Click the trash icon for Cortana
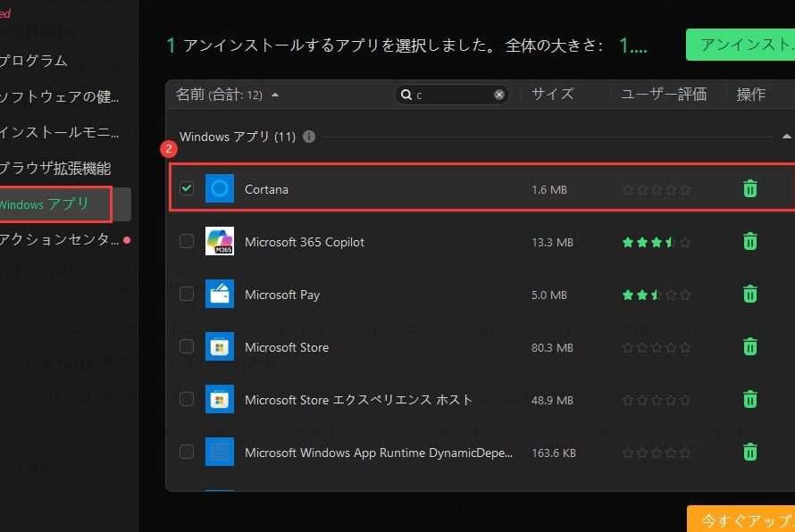795x532 pixels. coord(749,188)
